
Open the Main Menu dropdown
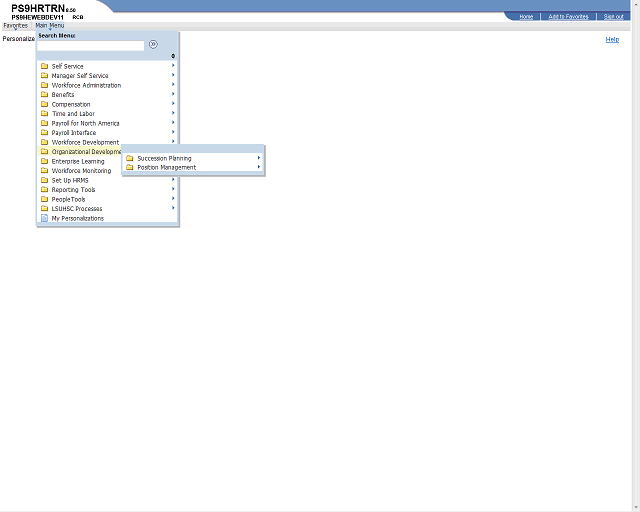pos(50,25)
